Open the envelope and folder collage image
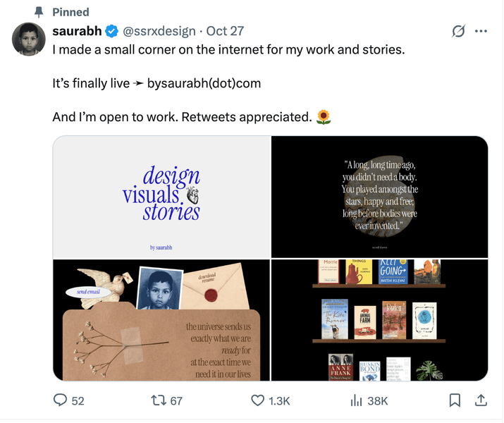This screenshot has width=504, height=423. pyautogui.click(x=162, y=320)
